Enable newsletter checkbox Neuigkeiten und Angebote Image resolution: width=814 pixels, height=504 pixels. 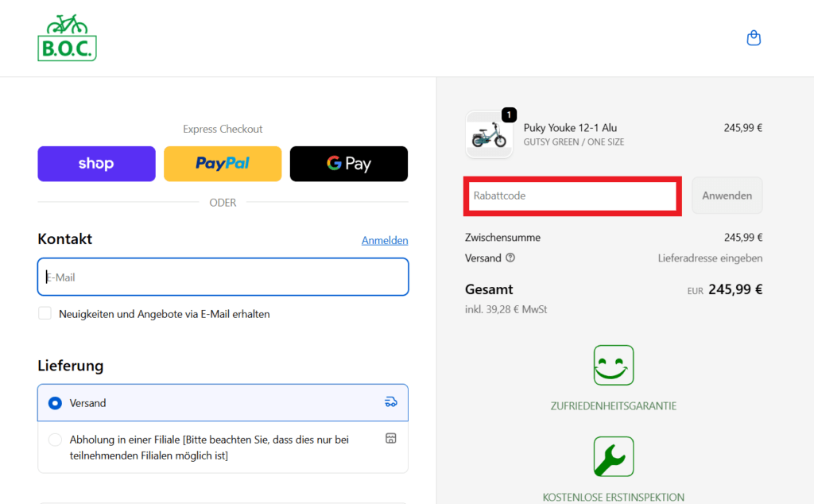click(x=45, y=314)
